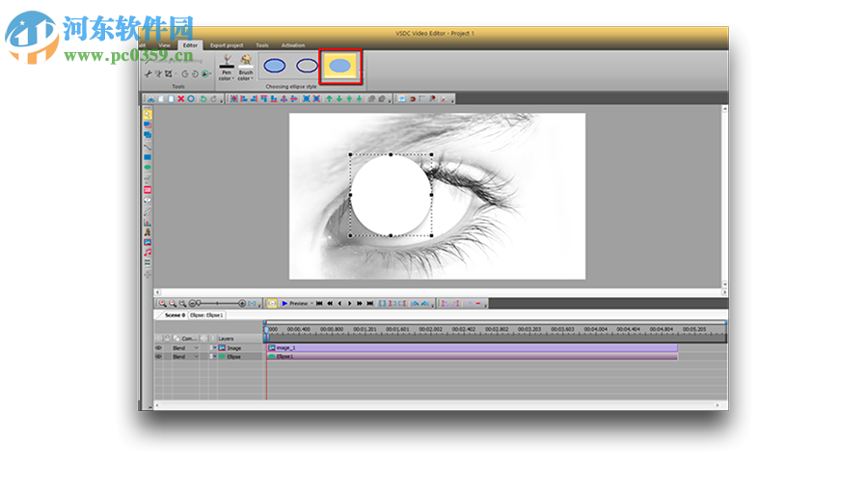Image resolution: width=868 pixels, height=488 pixels.
Task: Open the Export project tab
Action: 227,45
